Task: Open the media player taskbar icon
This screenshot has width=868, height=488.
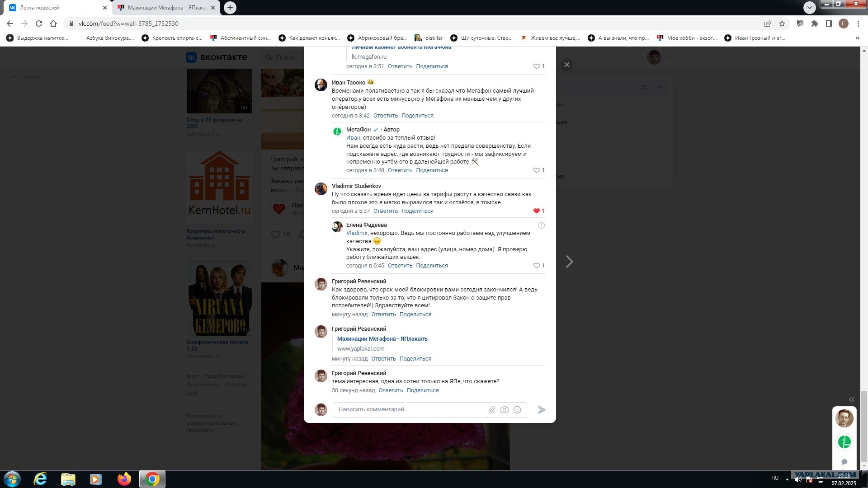Action: click(96, 479)
